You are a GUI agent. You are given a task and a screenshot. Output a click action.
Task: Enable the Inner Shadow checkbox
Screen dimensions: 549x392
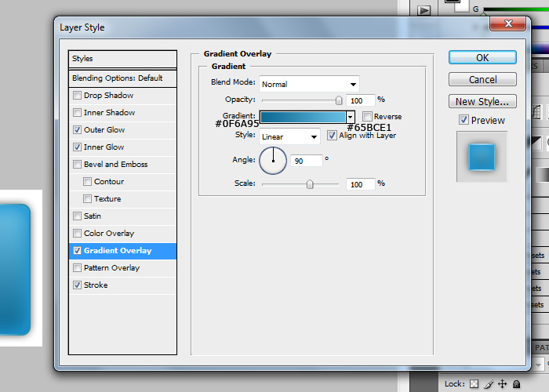[x=77, y=112]
